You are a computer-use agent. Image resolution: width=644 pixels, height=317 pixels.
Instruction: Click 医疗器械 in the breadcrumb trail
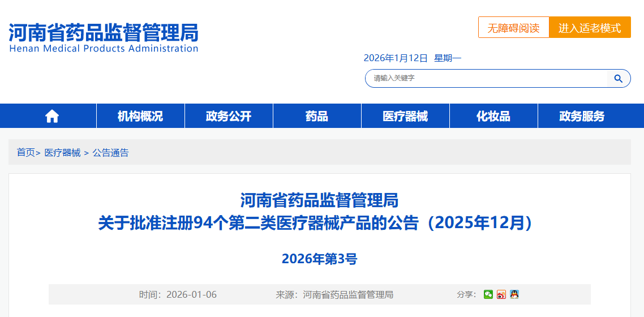pyautogui.click(x=62, y=153)
